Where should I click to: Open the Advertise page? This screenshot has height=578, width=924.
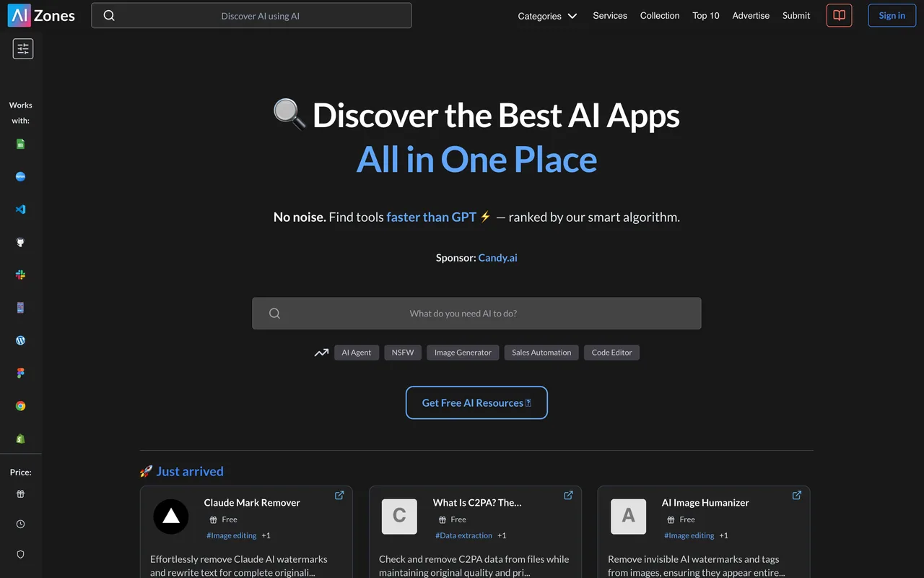(x=751, y=15)
